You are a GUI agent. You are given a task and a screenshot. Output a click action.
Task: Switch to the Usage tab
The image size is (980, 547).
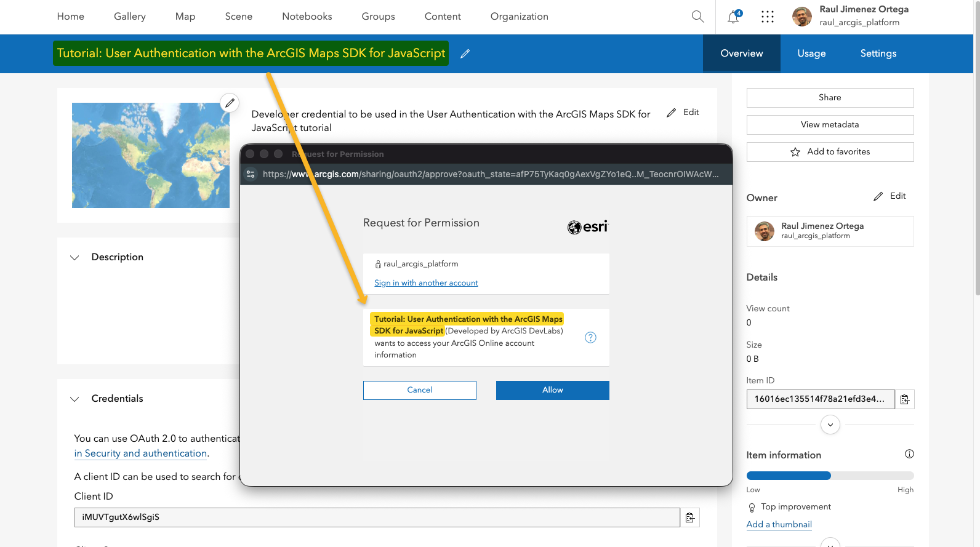click(811, 54)
